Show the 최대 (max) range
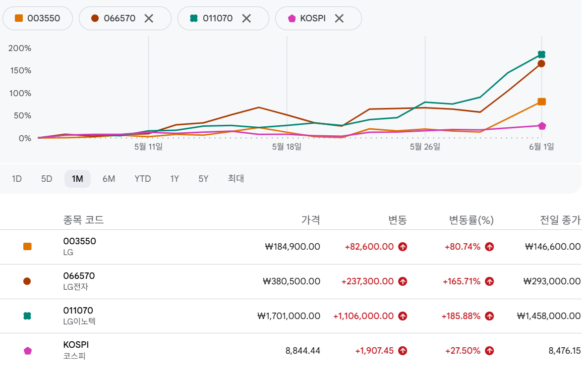Screen dimensions: 588x372 point(236,179)
